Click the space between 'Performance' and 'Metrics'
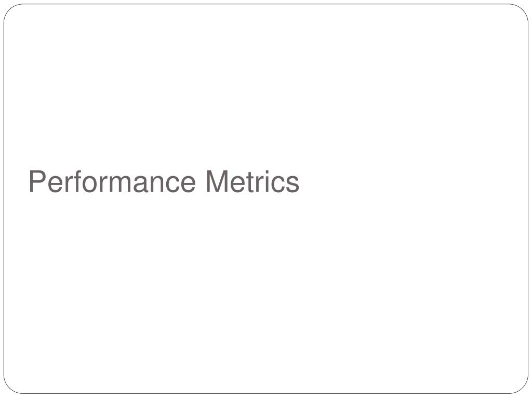Screen dimensions: 532x399 (201, 181)
